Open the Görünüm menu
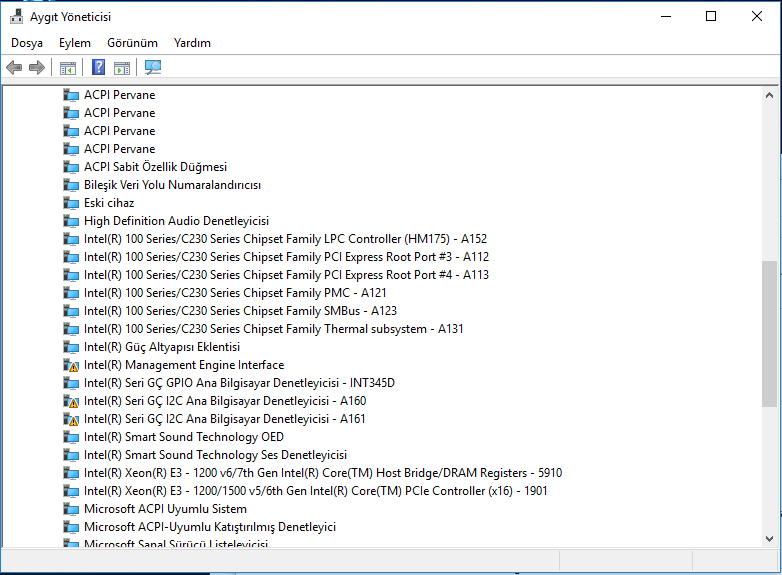782x575 pixels. (x=132, y=43)
